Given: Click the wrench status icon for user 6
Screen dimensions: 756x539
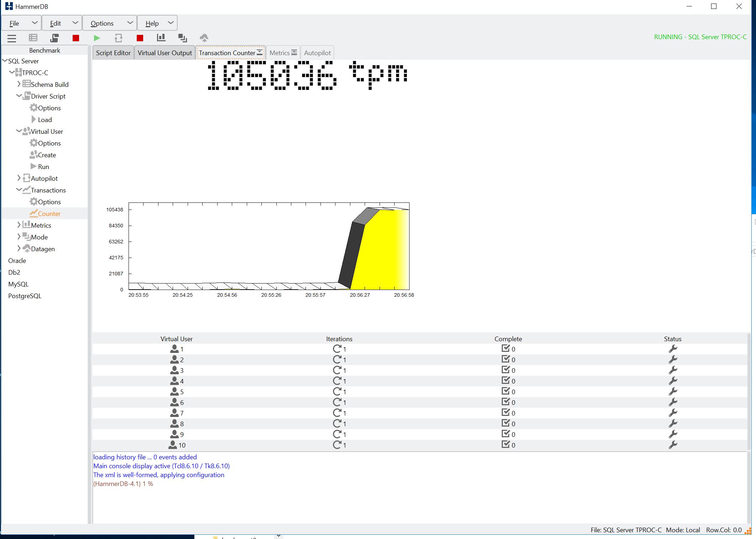Looking at the screenshot, I should tap(673, 402).
